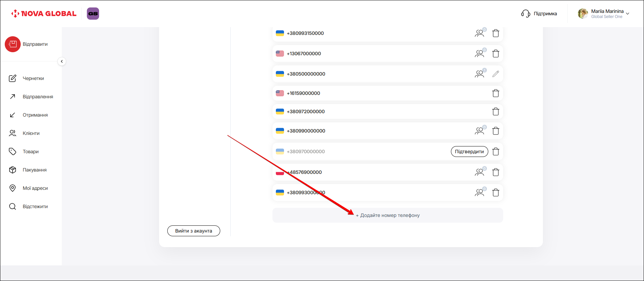Collapse the left sidebar
This screenshot has height=281, width=644.
click(62, 61)
